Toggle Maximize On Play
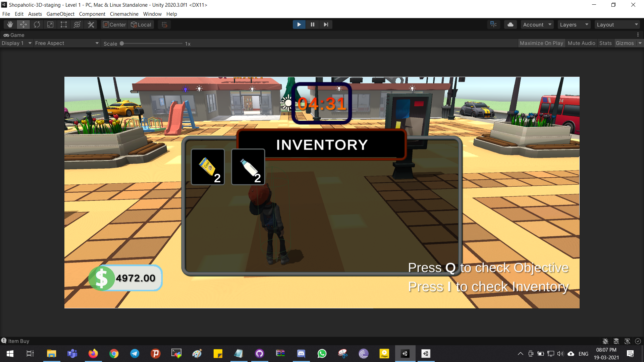Viewport: 644px width, 362px height. [x=541, y=43]
